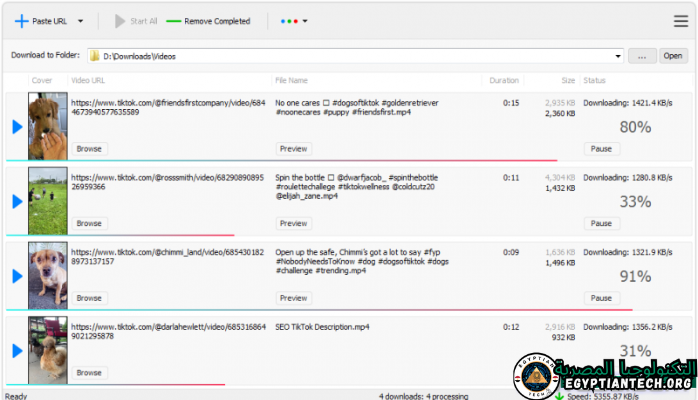This screenshot has height=400, width=698.
Task: Preview the Spin the bottle video
Action: pyautogui.click(x=293, y=223)
